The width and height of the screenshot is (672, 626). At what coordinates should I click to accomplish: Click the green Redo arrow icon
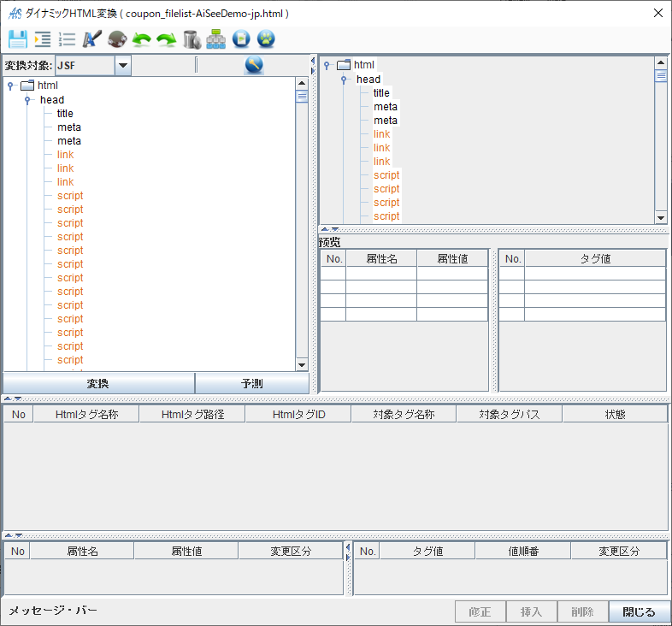[166, 39]
